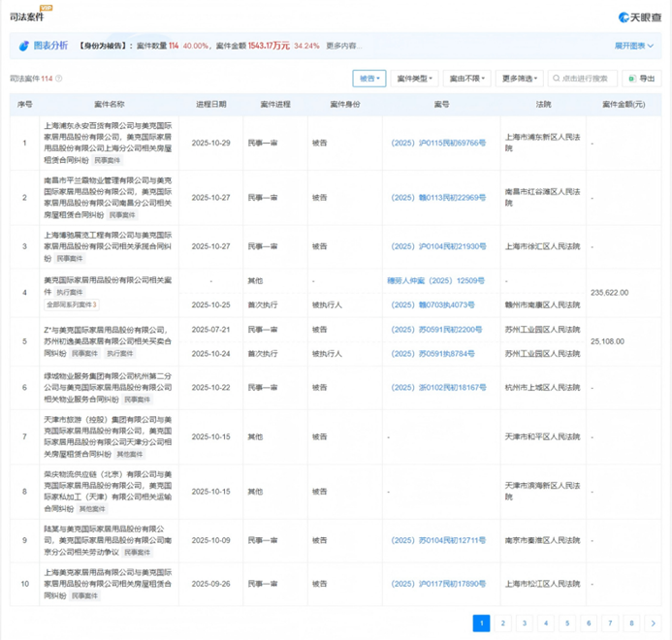Click the VIP badge by 司法案件
This screenshot has height=640, width=672.
(46, 8)
